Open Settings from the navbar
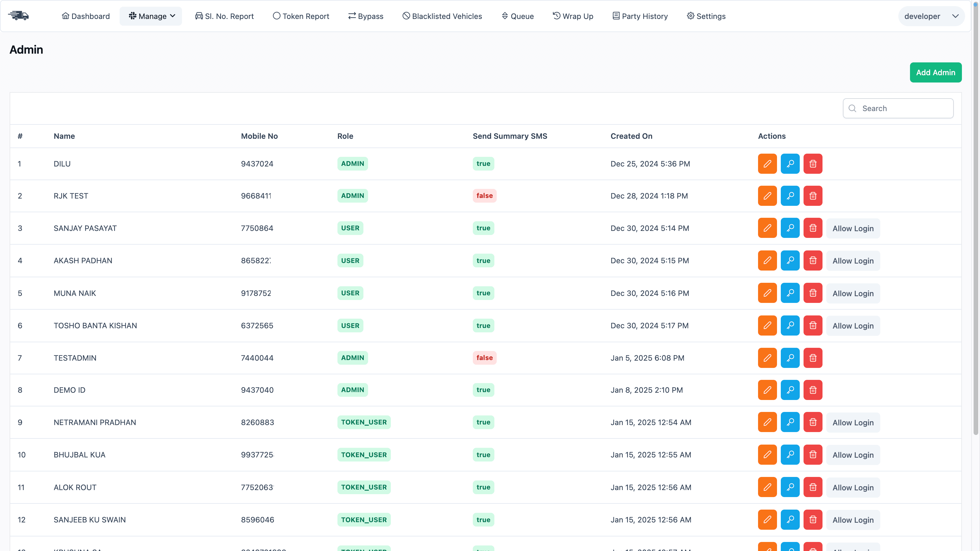Image resolution: width=980 pixels, height=551 pixels. coord(706,16)
